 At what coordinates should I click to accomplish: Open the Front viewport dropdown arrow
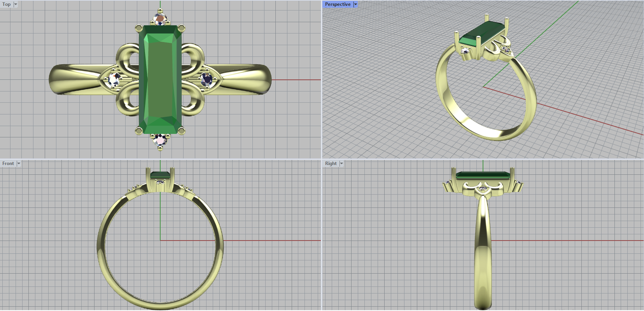19,164
